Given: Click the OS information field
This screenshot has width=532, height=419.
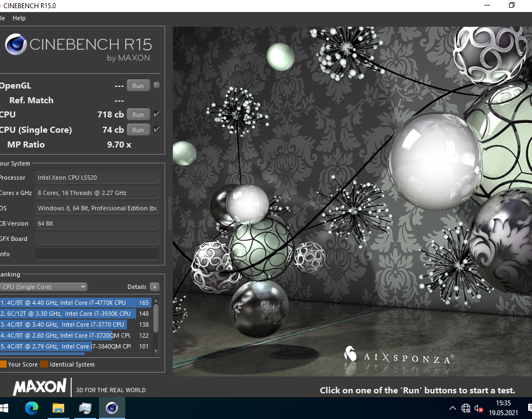Looking at the screenshot, I should 97,208.
